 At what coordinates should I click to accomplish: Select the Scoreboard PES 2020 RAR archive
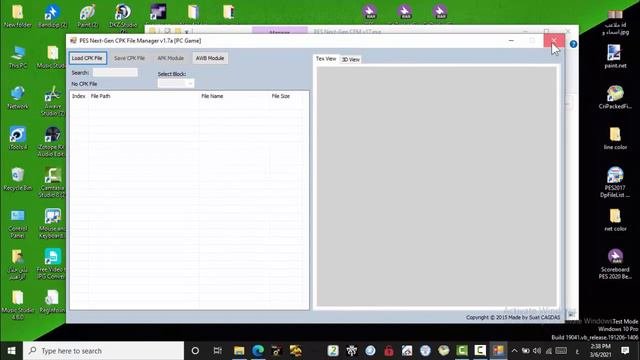click(x=615, y=264)
